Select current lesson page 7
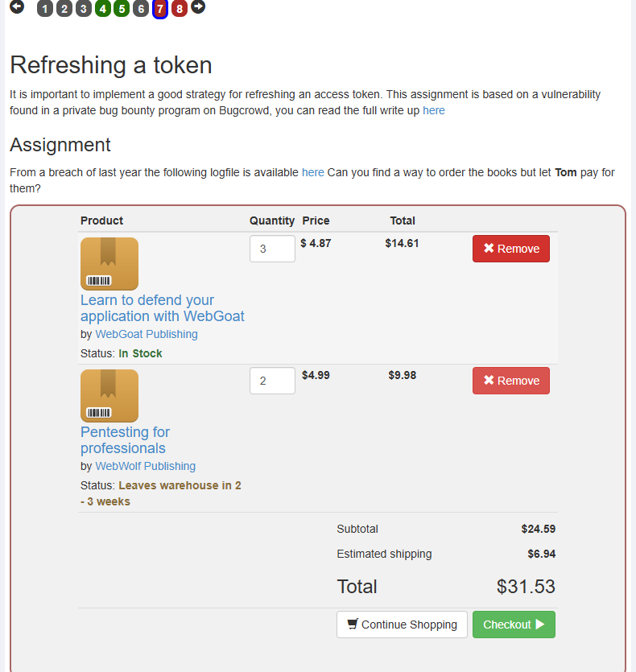 pos(160,10)
